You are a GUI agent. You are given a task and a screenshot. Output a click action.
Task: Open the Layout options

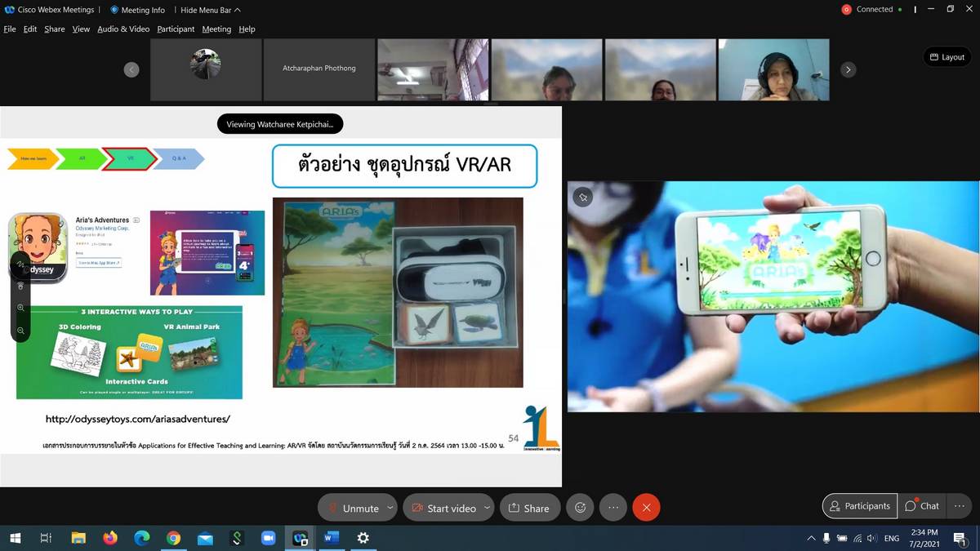947,57
